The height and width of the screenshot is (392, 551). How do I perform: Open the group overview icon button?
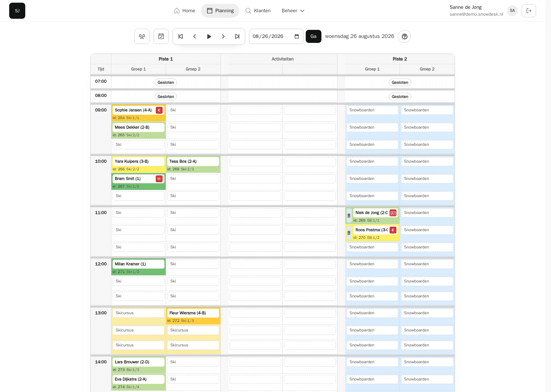(142, 36)
